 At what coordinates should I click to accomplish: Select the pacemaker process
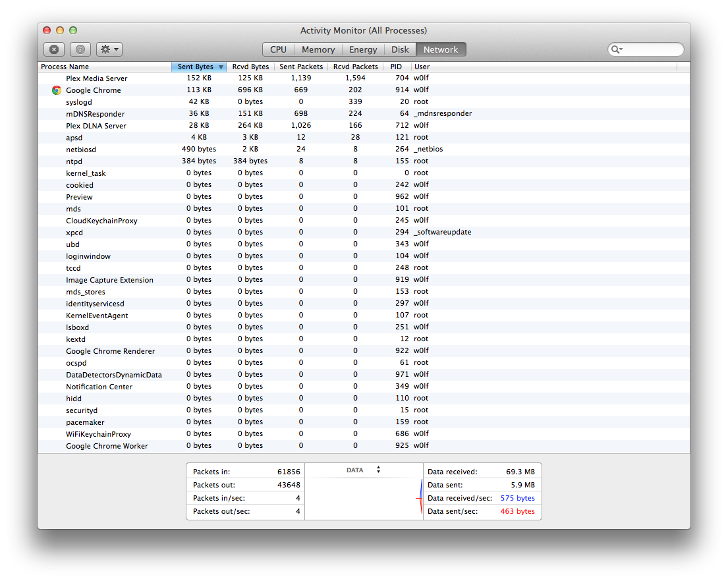coord(364,422)
